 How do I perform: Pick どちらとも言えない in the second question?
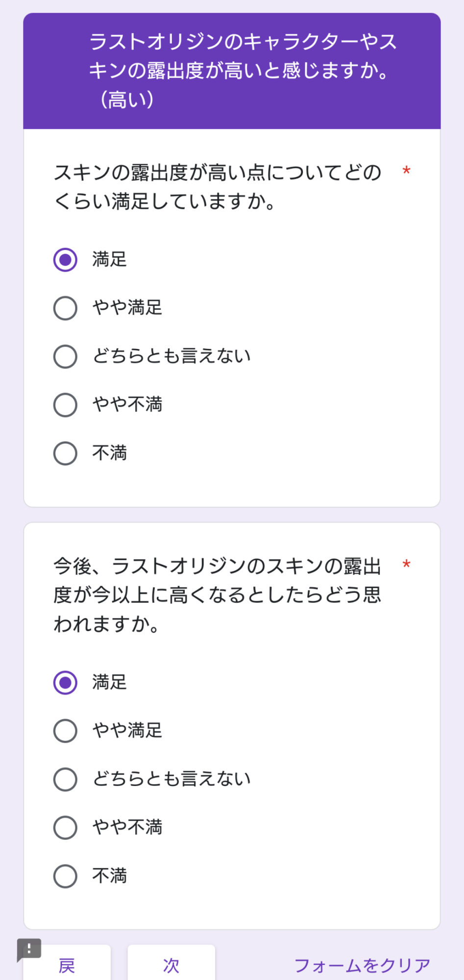[x=65, y=779]
